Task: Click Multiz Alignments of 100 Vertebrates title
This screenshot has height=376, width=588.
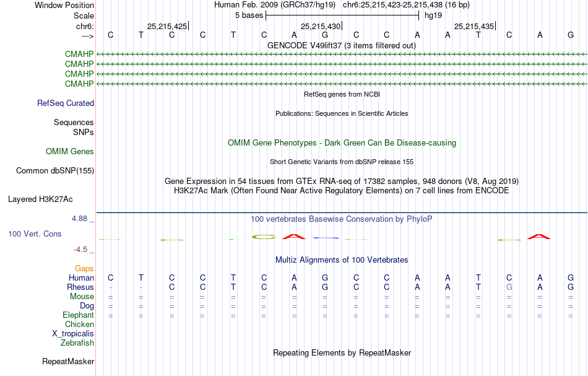Action: 342,260
